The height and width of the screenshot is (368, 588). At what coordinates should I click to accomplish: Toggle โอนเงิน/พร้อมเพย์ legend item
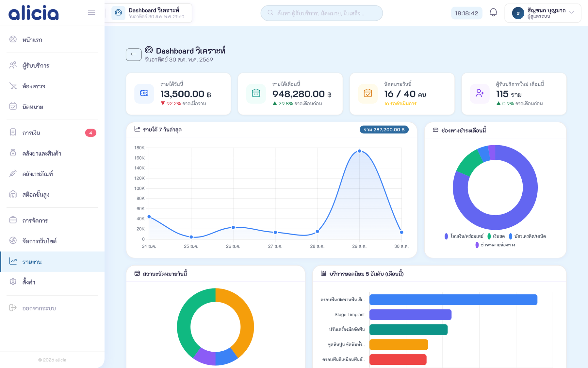[x=464, y=236]
